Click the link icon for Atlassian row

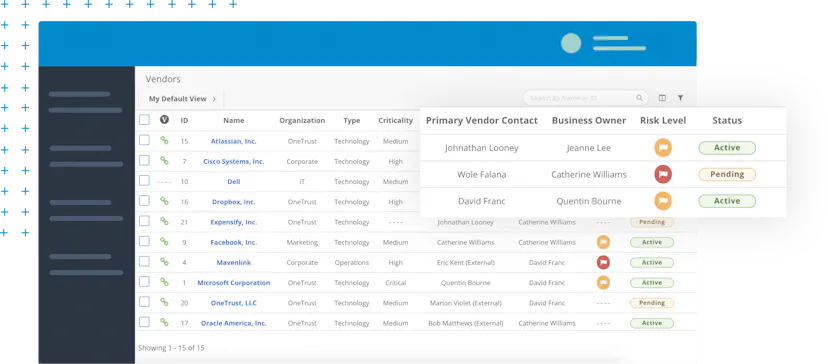pyautogui.click(x=164, y=141)
